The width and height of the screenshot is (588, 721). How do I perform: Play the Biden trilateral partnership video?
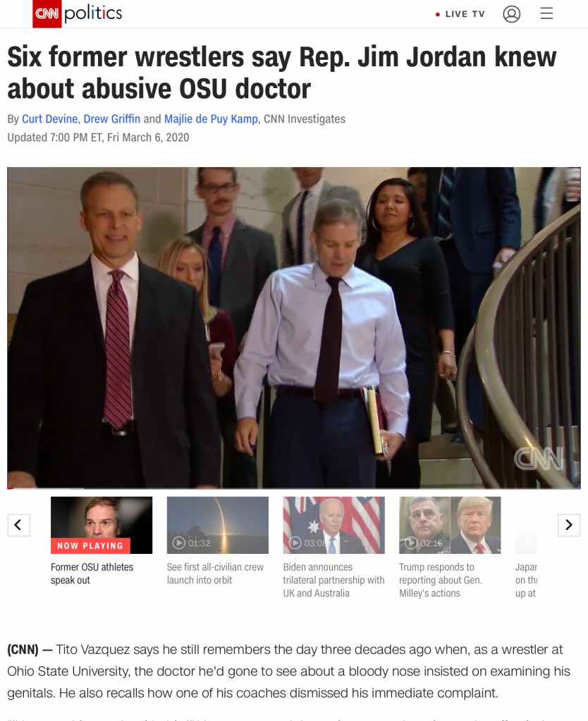point(333,525)
